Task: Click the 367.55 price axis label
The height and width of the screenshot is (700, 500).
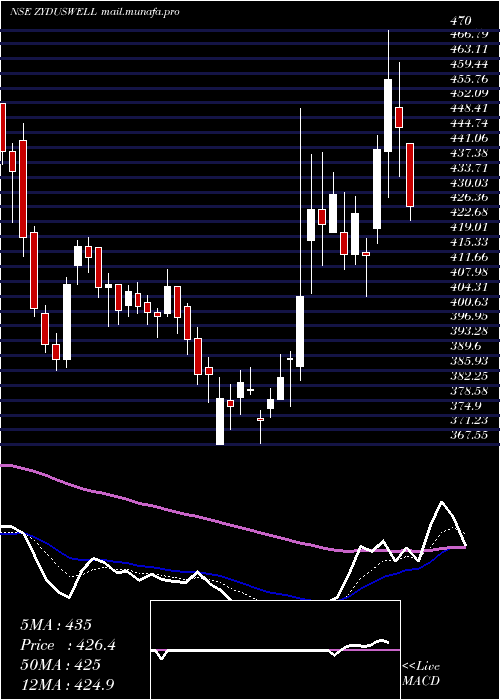Action: pos(469,434)
